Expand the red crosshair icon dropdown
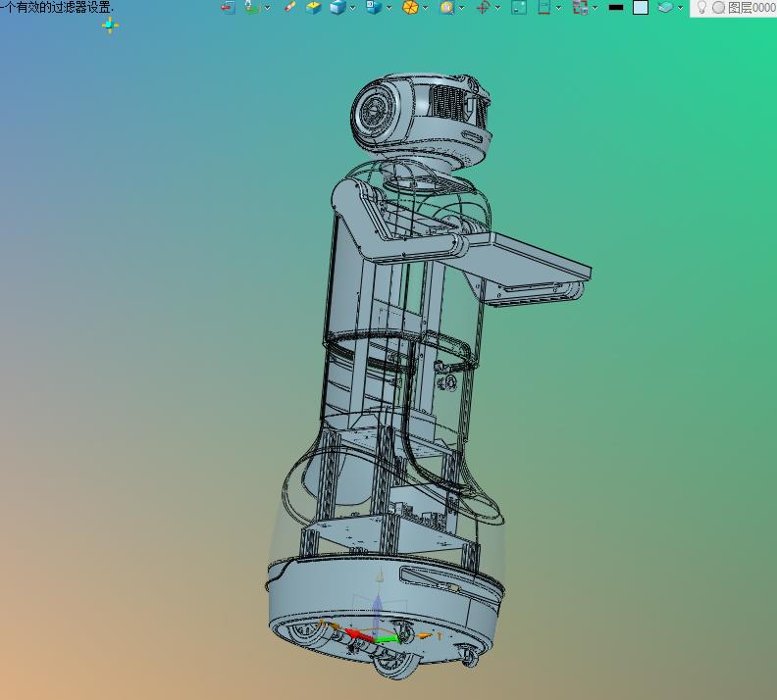The image size is (777, 700). [497, 8]
